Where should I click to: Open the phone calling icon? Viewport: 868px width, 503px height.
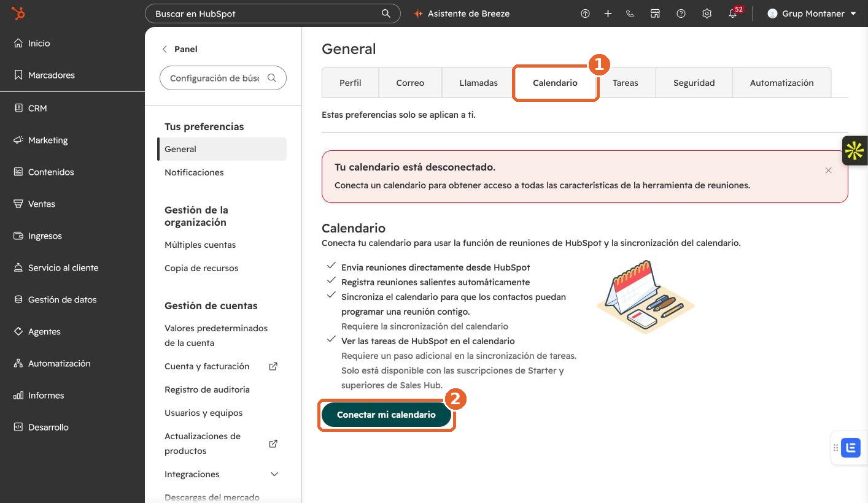[x=630, y=13]
